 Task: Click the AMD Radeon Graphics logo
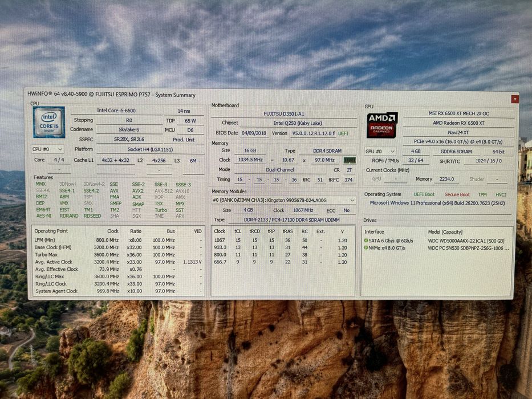382,125
